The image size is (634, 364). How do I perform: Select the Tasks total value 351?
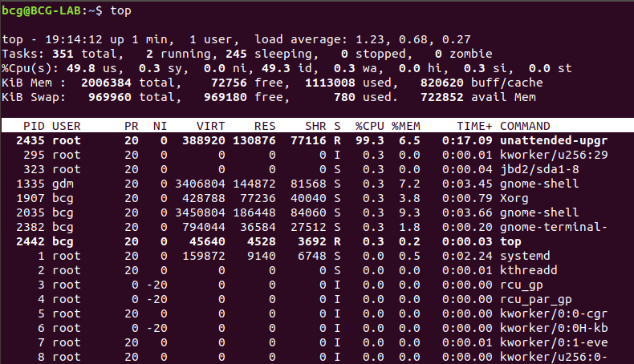tap(63, 54)
